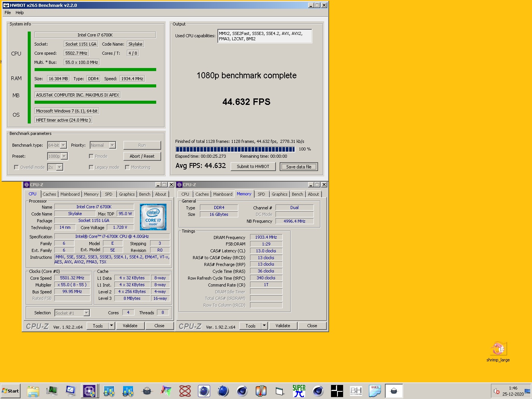The image size is (532, 399).
Task: Open the black square cross taskbar icon
Action: coord(337,391)
